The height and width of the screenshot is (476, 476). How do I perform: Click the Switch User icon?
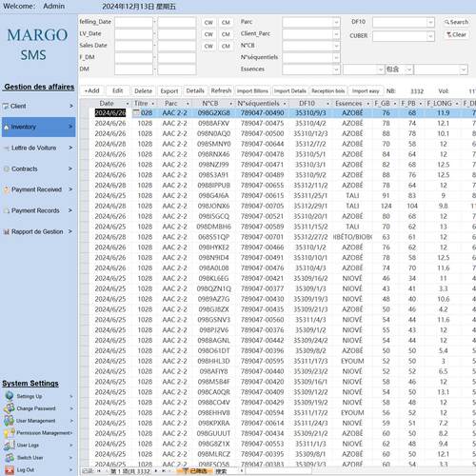10,457
